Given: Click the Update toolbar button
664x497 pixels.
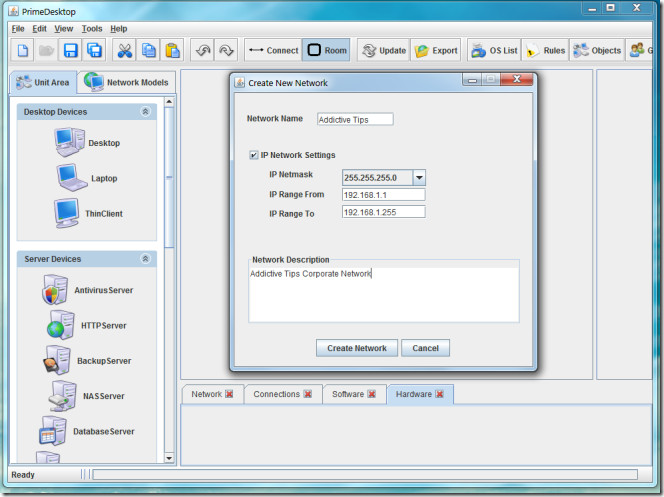Looking at the screenshot, I should (384, 50).
